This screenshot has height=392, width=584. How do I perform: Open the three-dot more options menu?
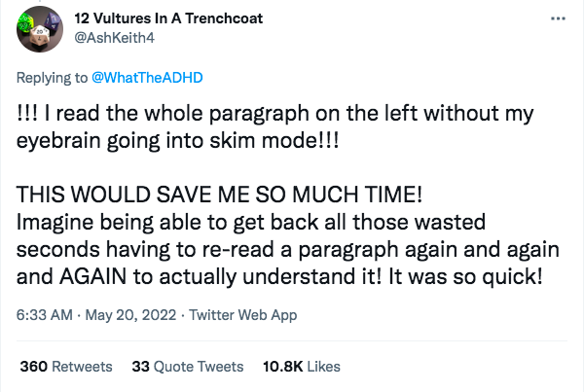[556, 19]
